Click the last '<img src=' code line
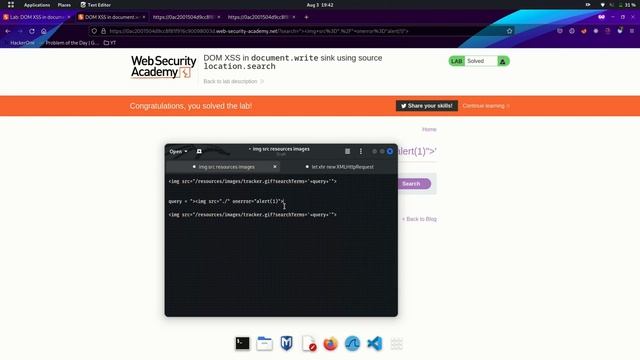The height and width of the screenshot is (360, 640). click(252, 215)
